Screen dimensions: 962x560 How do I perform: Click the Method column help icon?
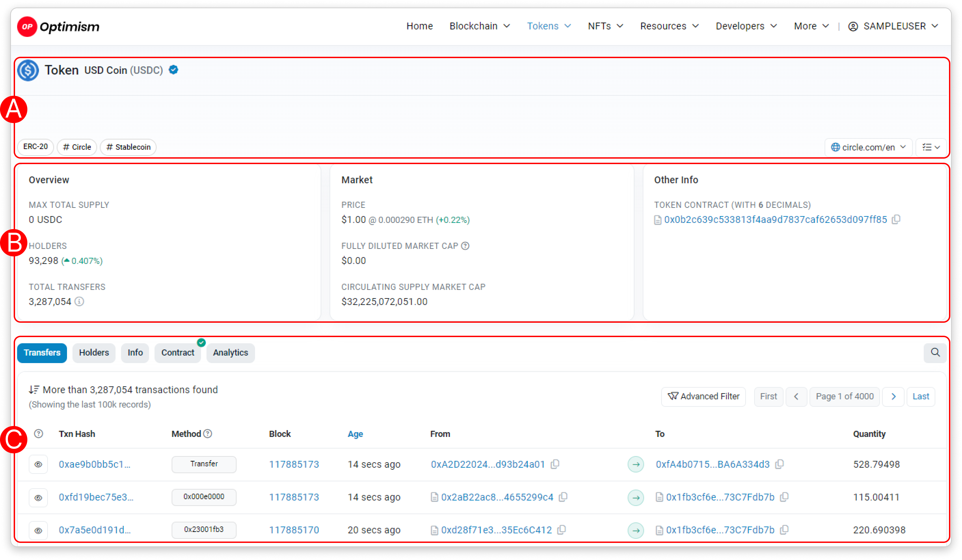point(208,434)
